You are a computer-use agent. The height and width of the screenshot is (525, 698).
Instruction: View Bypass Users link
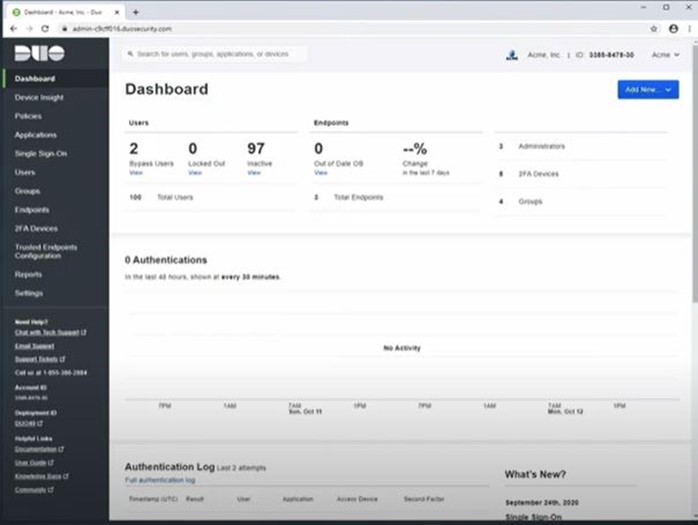pos(136,173)
